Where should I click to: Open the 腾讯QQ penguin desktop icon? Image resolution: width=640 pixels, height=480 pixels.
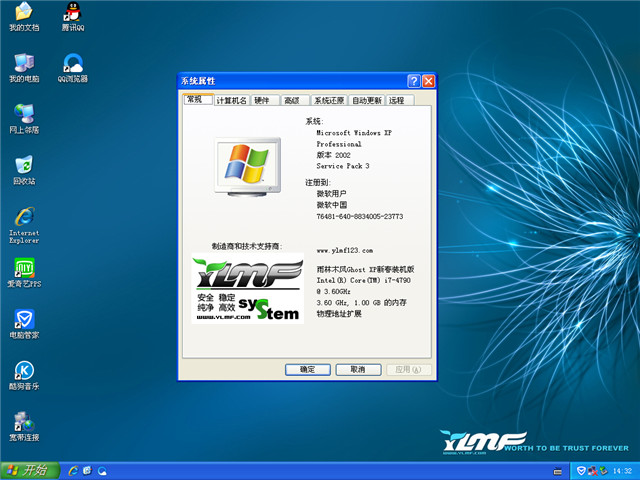73,17
